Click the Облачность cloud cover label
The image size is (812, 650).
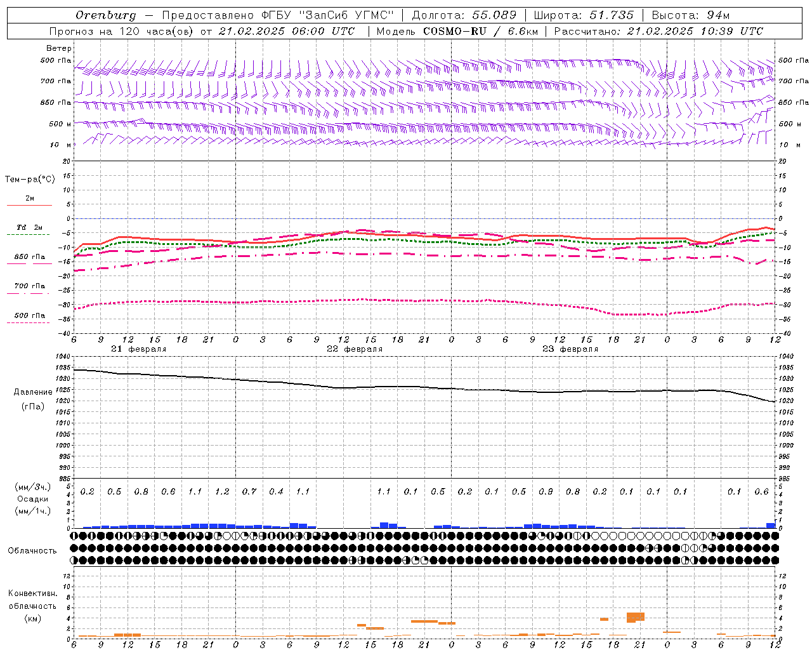32,550
